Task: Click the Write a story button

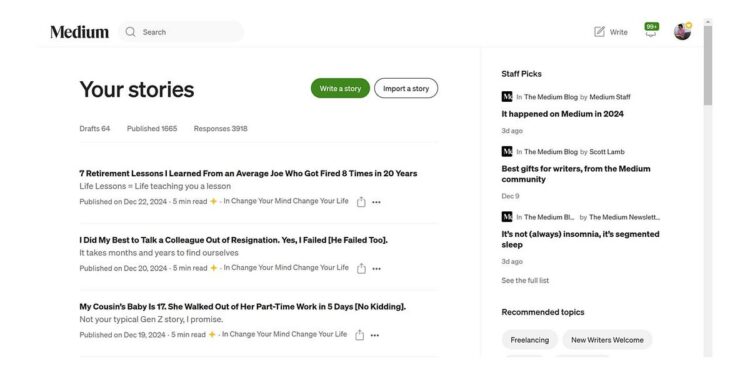Action: [x=340, y=88]
